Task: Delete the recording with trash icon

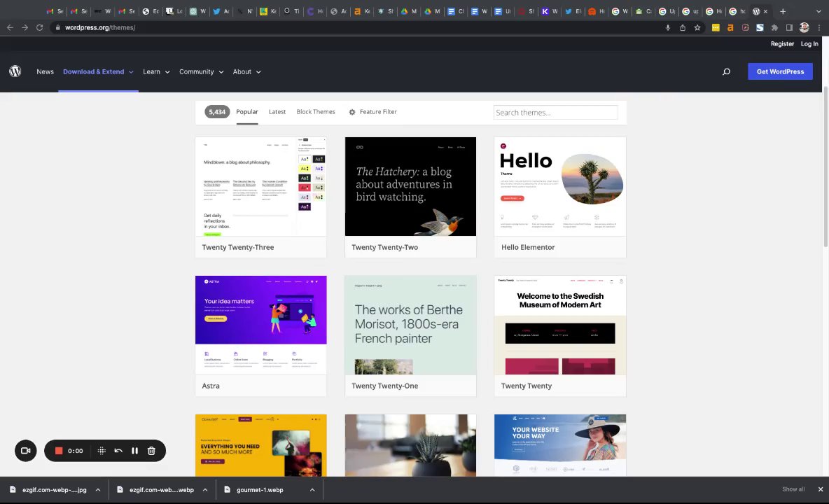Action: click(x=151, y=451)
